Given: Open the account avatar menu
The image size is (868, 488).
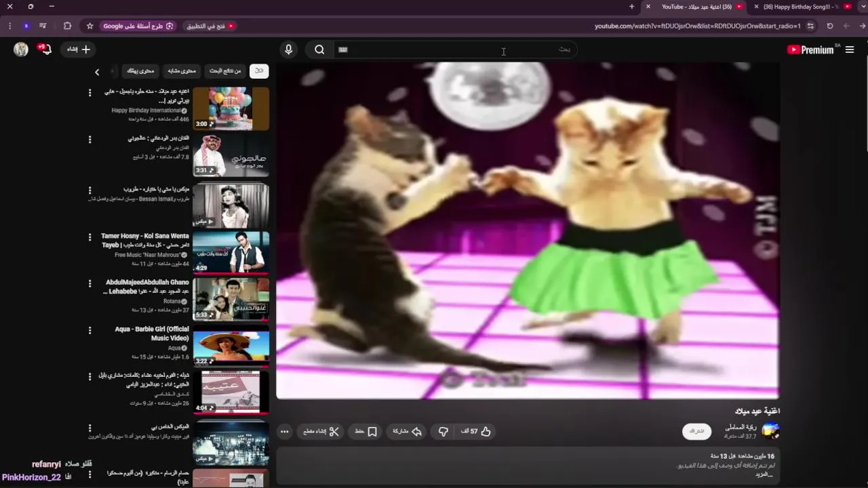Looking at the screenshot, I should coord(21,49).
